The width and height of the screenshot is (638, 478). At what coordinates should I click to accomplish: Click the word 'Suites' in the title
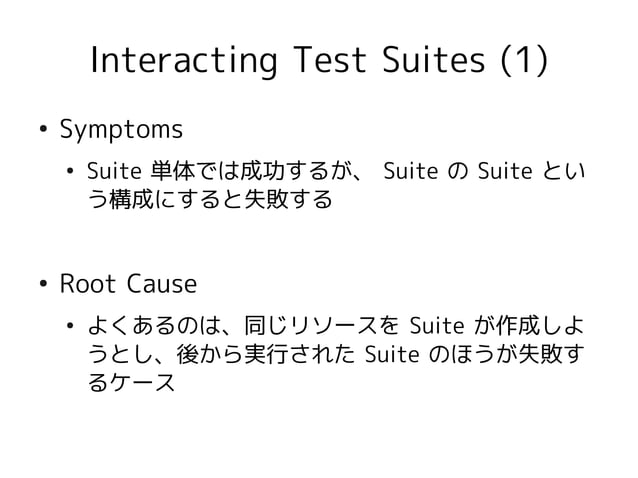tap(428, 60)
